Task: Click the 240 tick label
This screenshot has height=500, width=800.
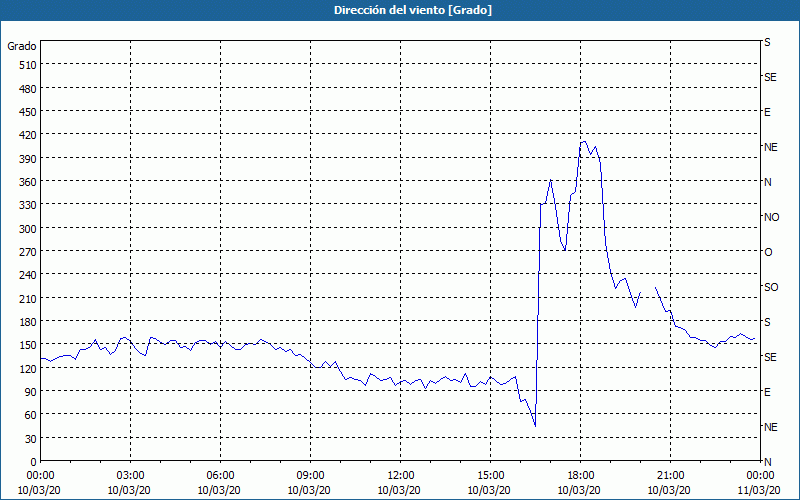Action: coord(29,276)
